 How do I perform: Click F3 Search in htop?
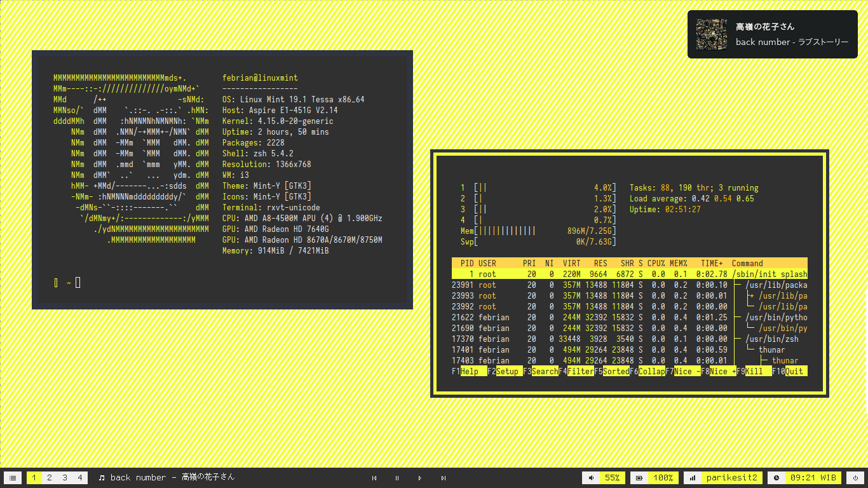coord(541,371)
